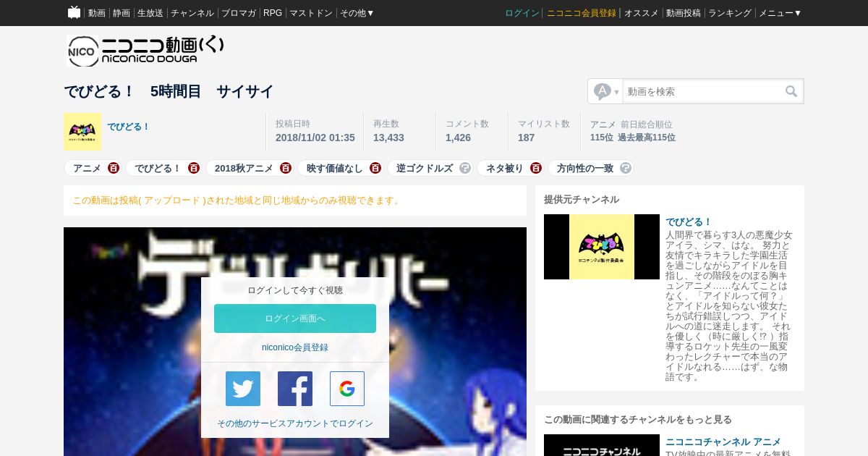The height and width of the screenshot is (456, 868).
Task: Open 動画 in the top navigation
Action: [97, 13]
